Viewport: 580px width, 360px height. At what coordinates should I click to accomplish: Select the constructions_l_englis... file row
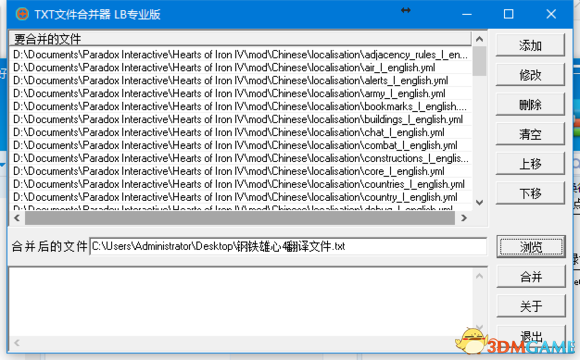240,158
